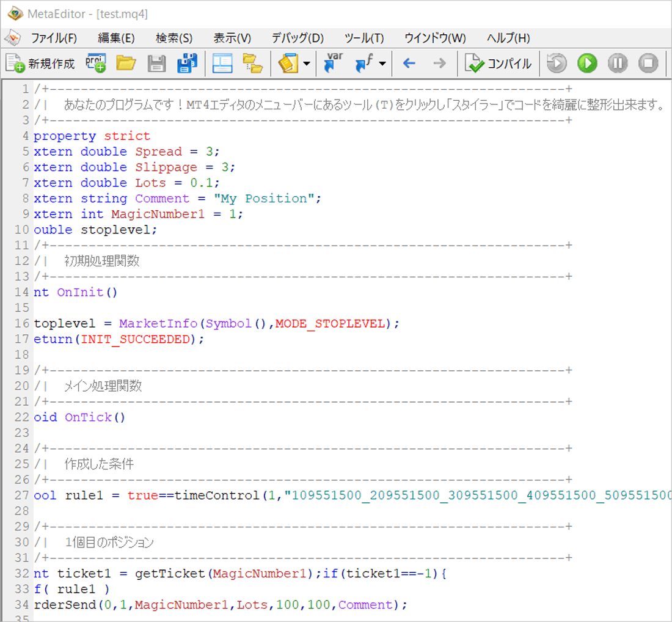Click the MetaEditor app icon in title bar
Screen dimensions: 672x622
point(15,13)
